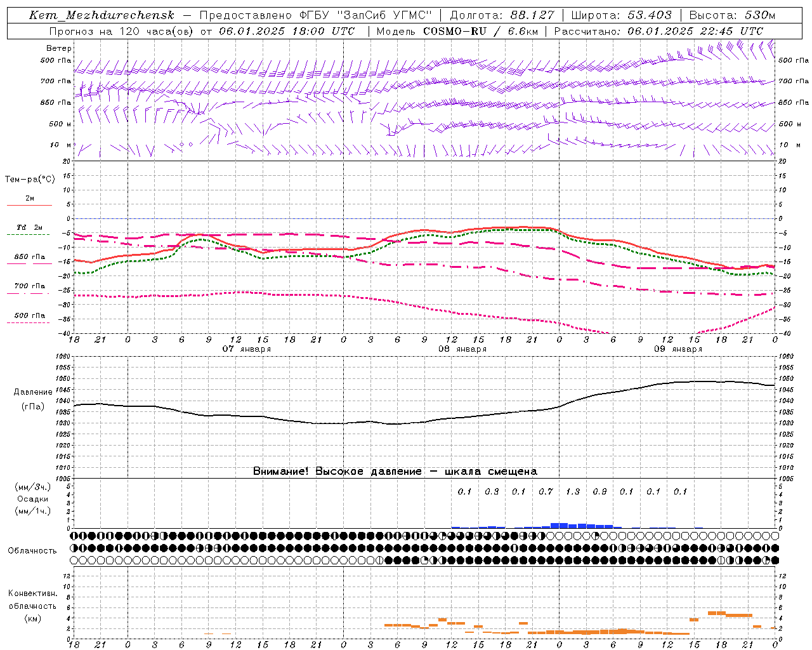Click the Рассчитано: 06.01.2025 22:45 UTC text
This screenshot has height=650, width=812.
click(658, 31)
